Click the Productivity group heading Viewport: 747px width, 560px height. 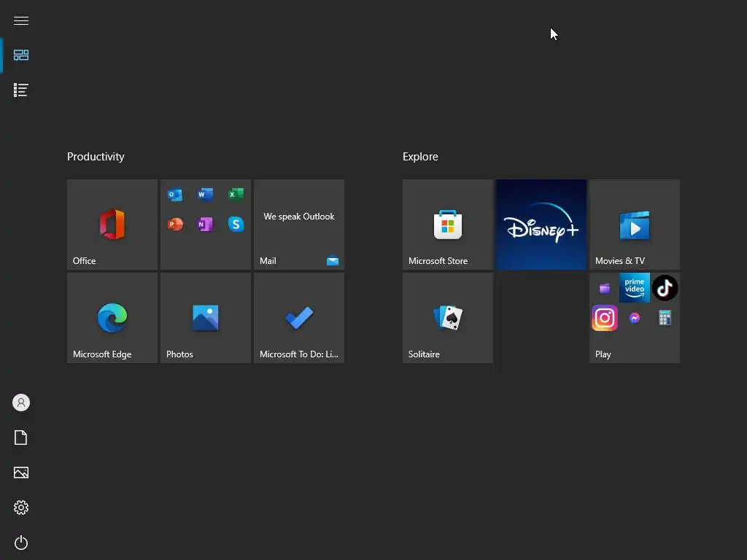[96, 157]
